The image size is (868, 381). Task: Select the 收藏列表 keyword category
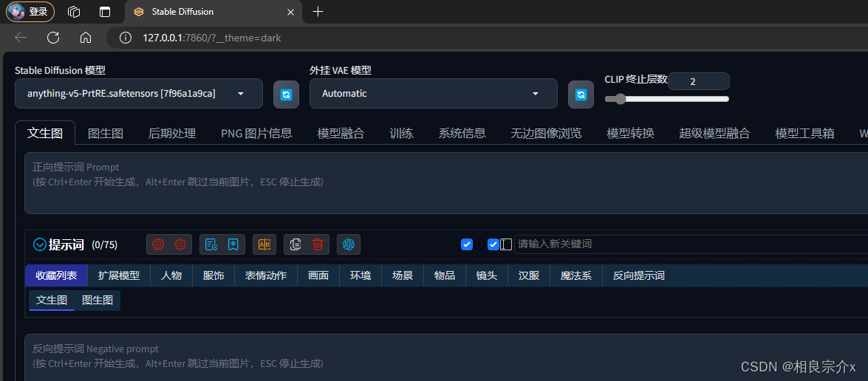click(56, 275)
